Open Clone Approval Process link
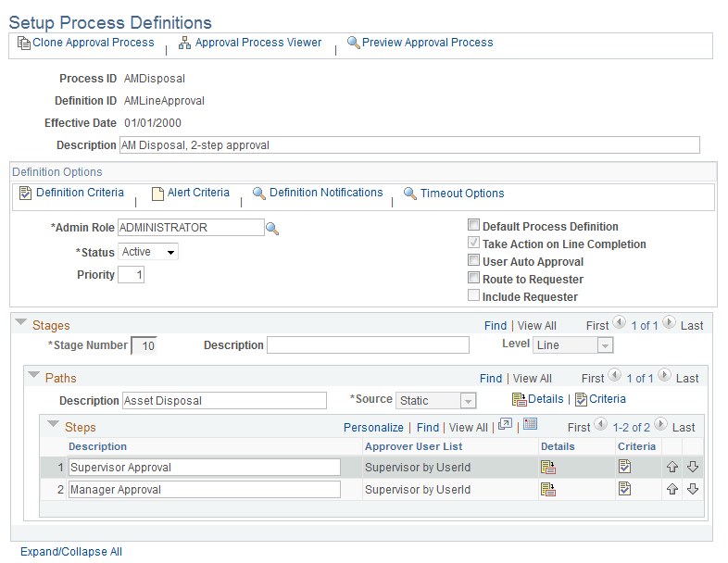The height and width of the screenshot is (563, 728). [x=94, y=43]
